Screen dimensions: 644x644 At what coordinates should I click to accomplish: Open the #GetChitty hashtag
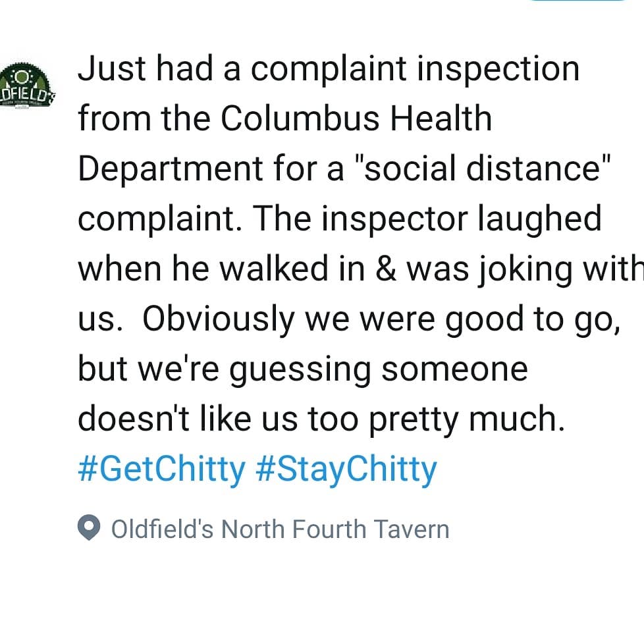click(x=161, y=470)
